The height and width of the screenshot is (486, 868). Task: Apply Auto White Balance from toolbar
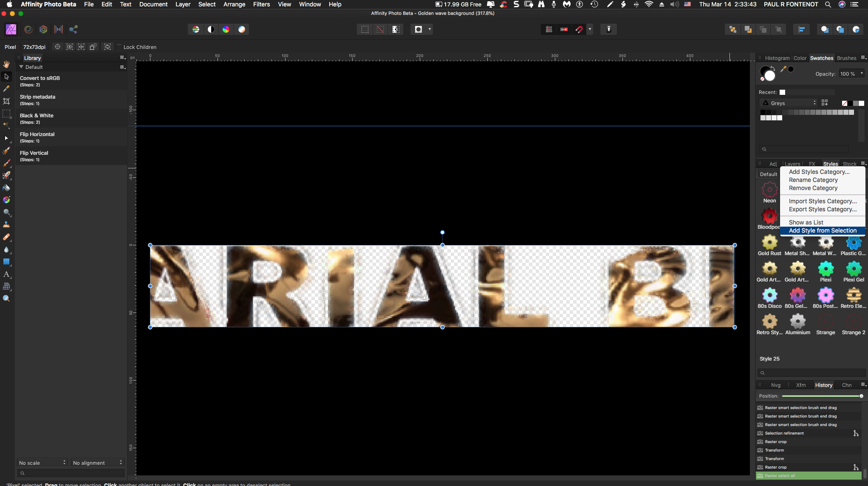tap(242, 29)
